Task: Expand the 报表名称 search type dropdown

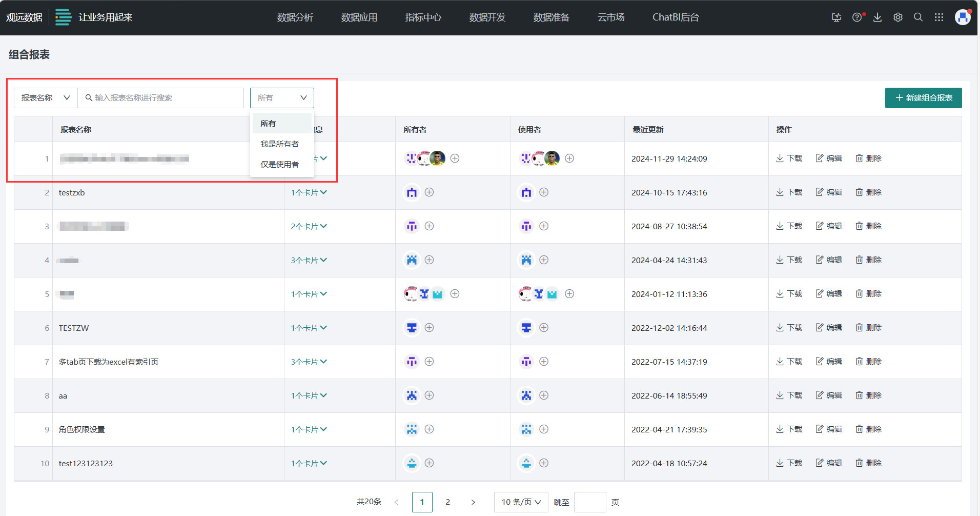Action: [x=46, y=98]
